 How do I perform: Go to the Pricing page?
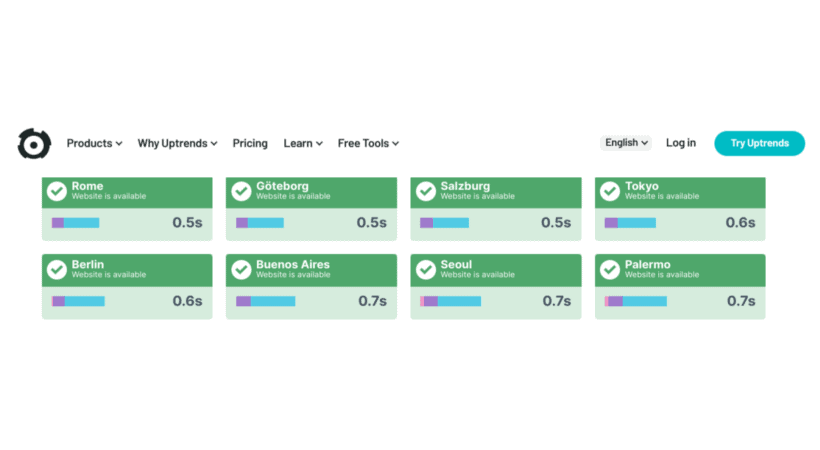[250, 143]
